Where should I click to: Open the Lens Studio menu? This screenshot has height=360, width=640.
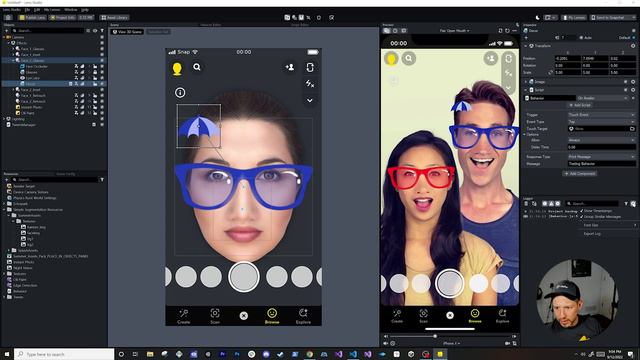[11, 9]
